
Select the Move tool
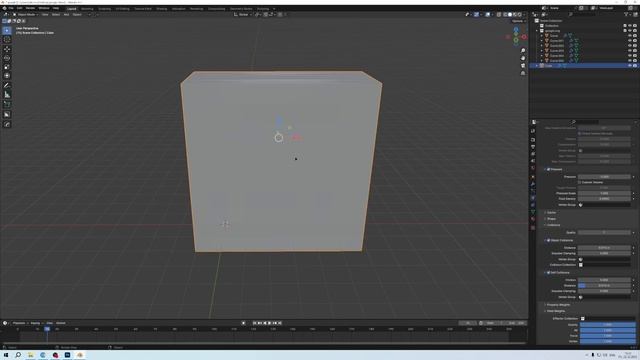(x=7, y=49)
